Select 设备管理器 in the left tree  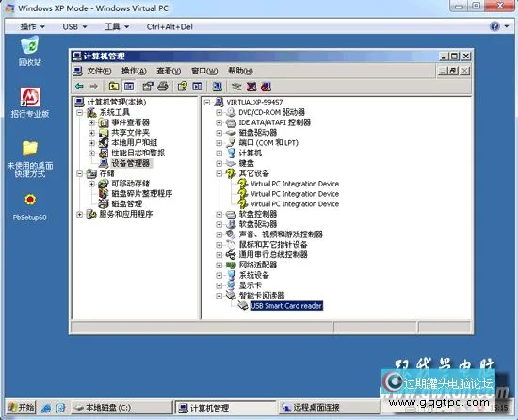[x=131, y=164]
